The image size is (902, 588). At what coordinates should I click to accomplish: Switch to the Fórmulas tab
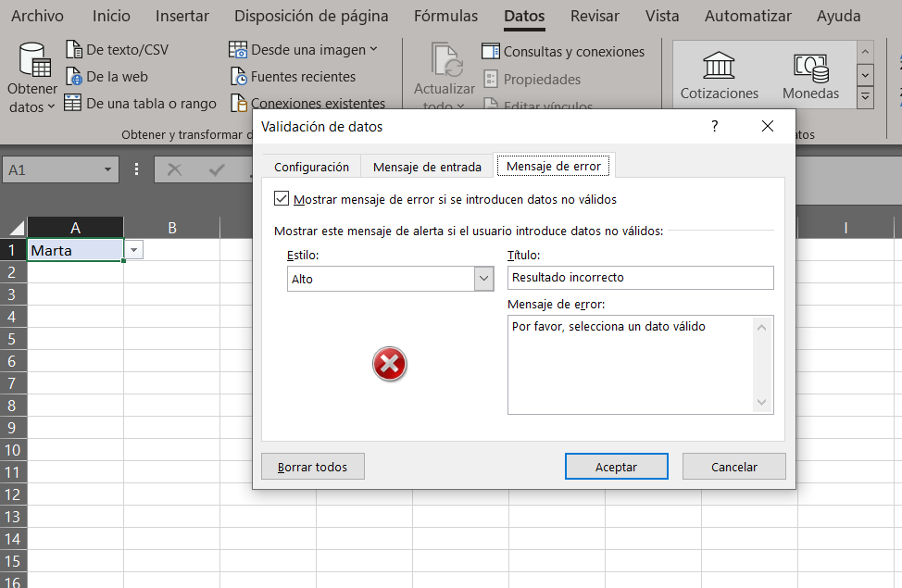click(445, 16)
